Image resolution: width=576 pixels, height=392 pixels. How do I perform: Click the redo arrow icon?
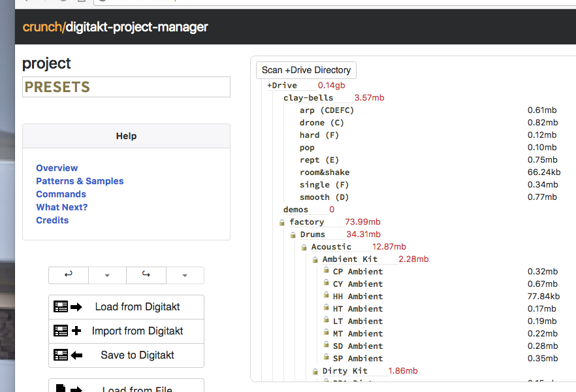(x=146, y=275)
